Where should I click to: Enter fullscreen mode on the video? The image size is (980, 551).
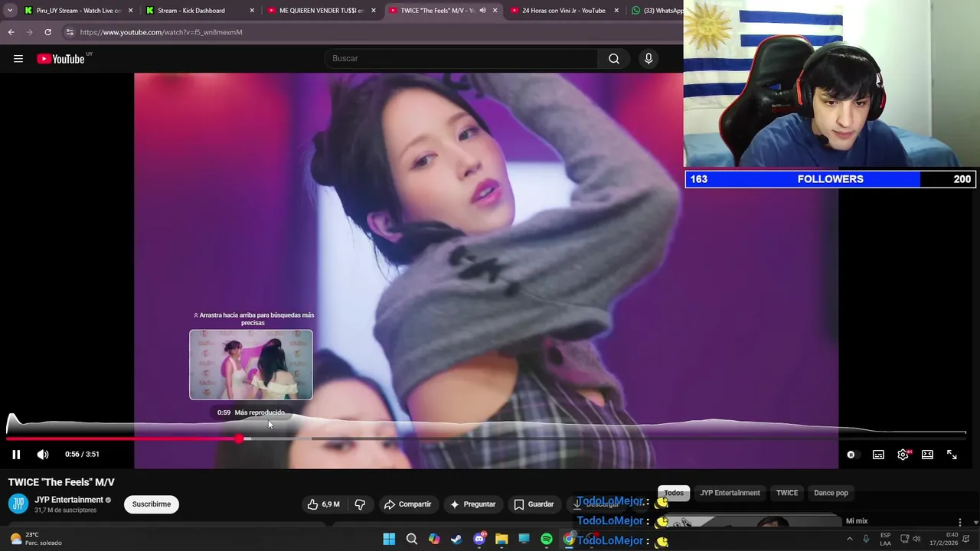(952, 455)
